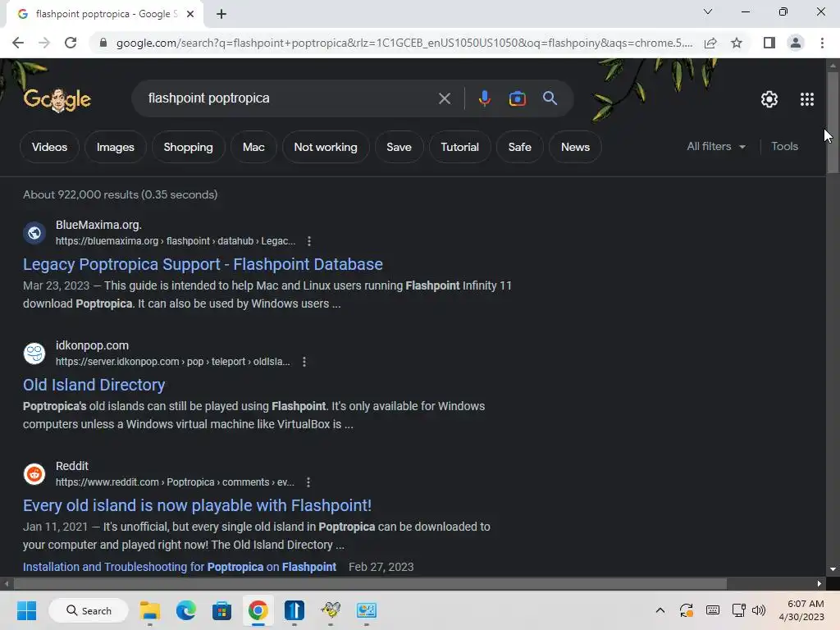
Task: Open Installation and Troubleshooting sublink
Action: point(180,567)
